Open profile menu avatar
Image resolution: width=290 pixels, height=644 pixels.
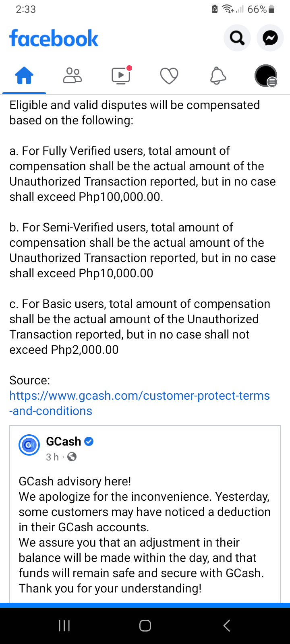[266, 76]
